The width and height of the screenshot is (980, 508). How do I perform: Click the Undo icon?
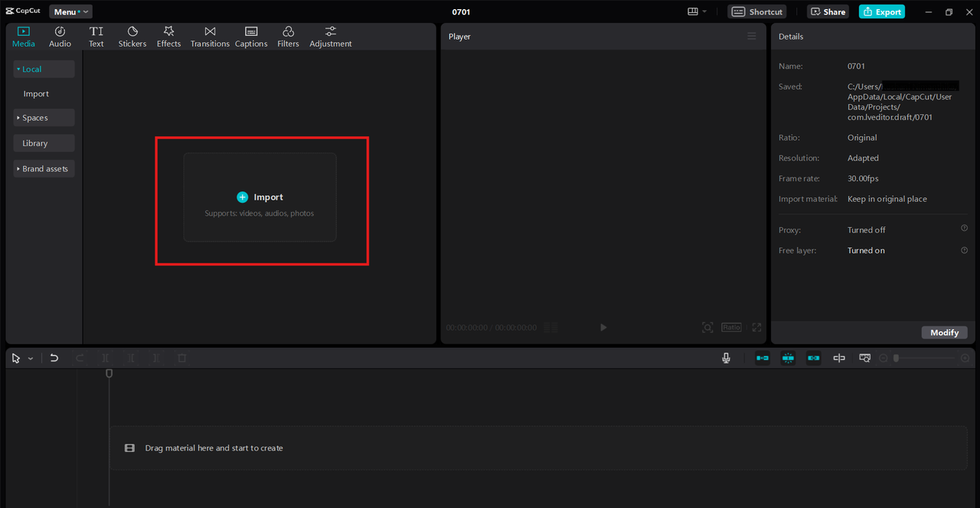[x=54, y=358]
